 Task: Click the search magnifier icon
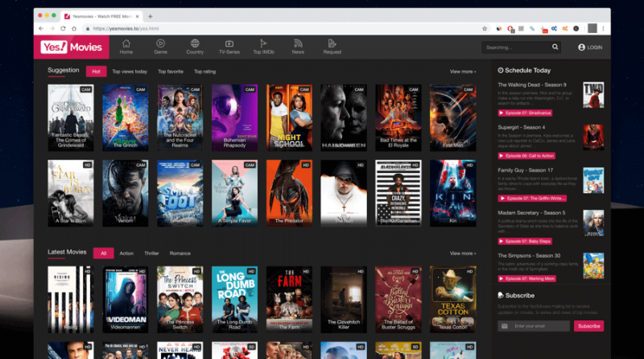pos(555,47)
